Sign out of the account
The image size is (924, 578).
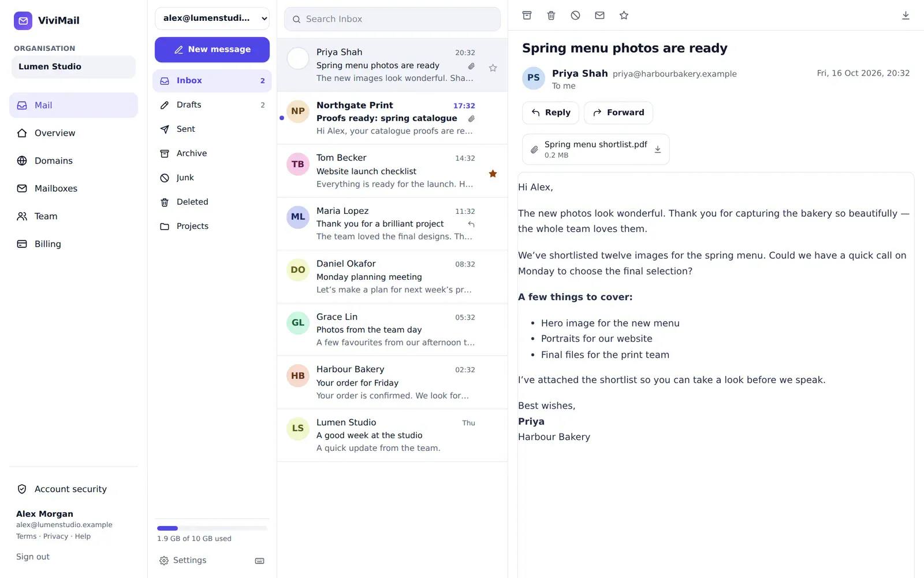(33, 557)
